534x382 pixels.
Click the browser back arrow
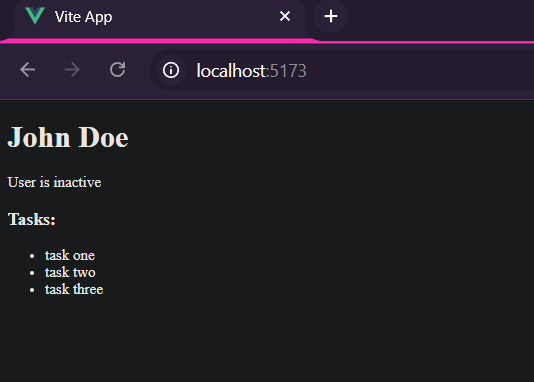point(28,70)
